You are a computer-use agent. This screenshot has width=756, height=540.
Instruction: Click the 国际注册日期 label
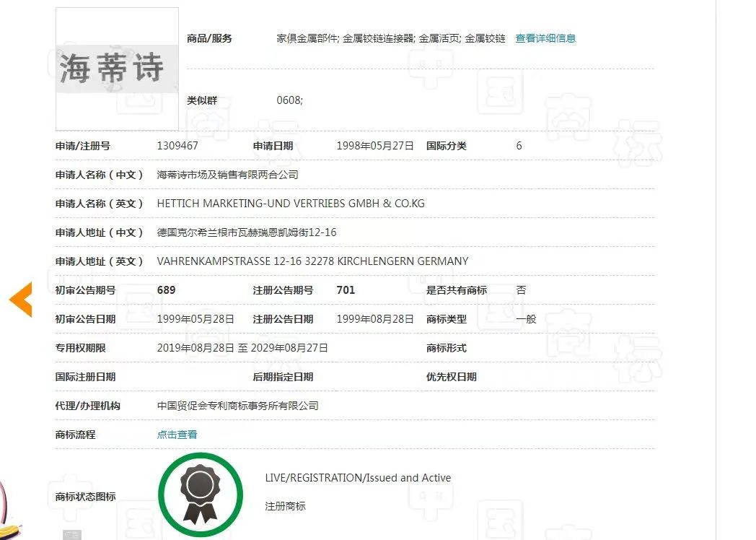point(85,377)
